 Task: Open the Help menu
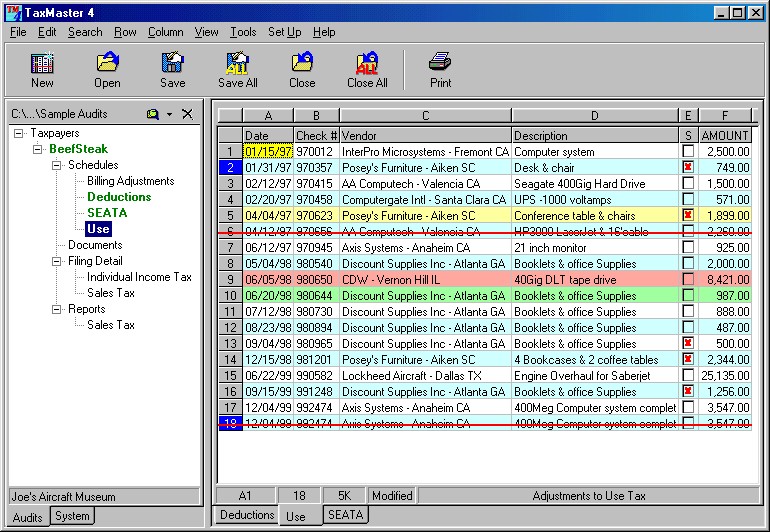324,32
